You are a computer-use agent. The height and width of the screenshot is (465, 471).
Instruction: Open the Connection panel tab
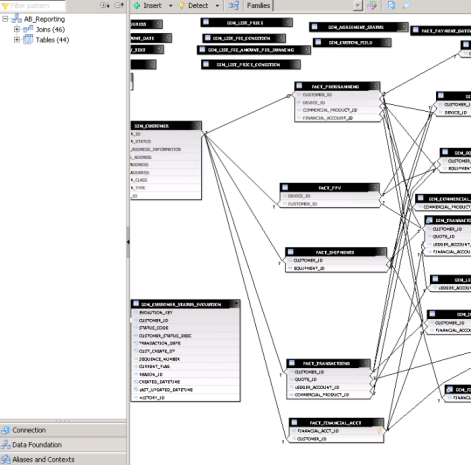pyautogui.click(x=63, y=430)
